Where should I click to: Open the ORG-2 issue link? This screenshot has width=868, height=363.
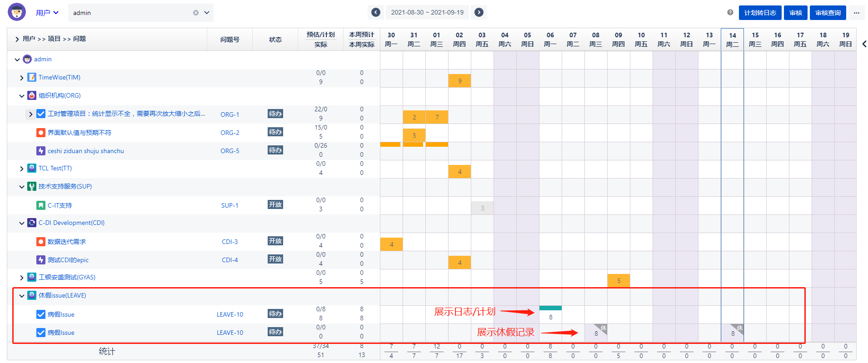pyautogui.click(x=230, y=133)
